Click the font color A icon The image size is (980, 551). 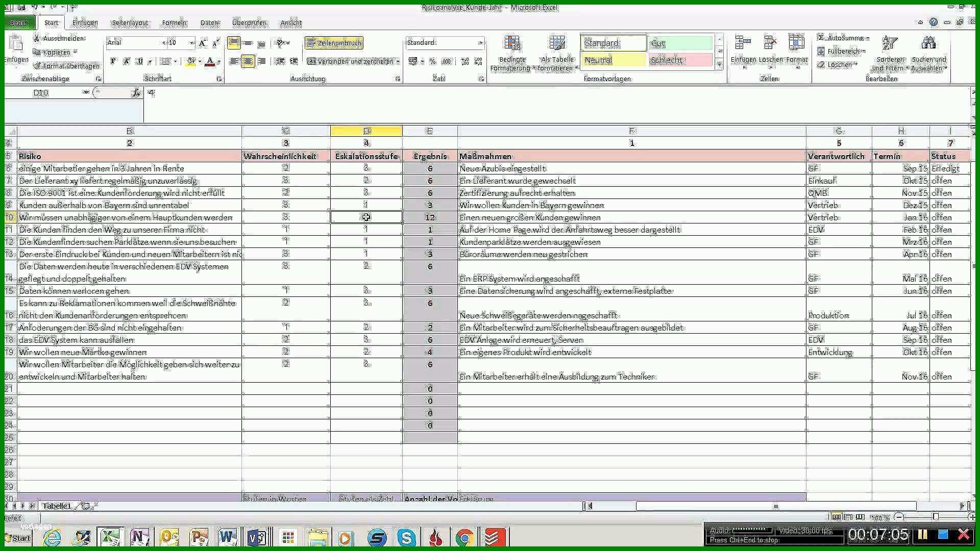tap(210, 61)
